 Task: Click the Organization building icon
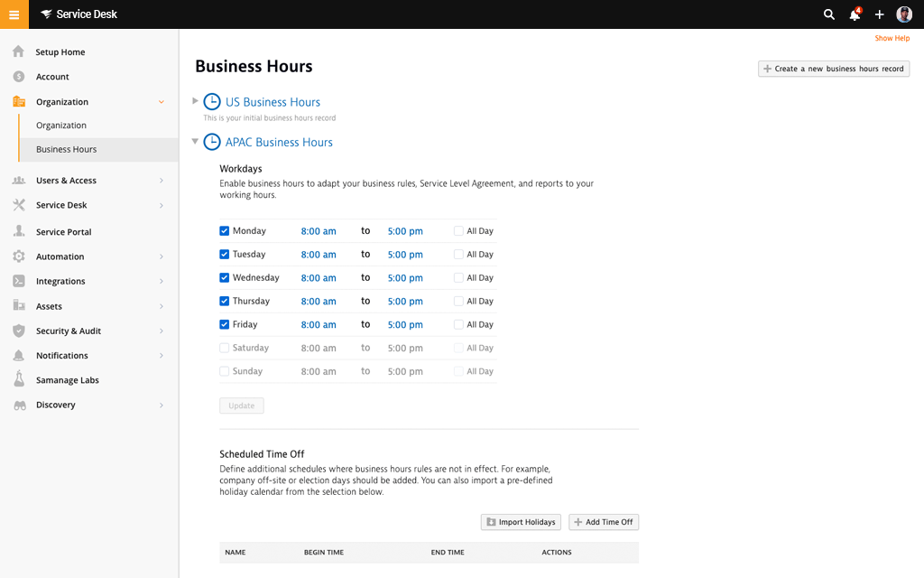coord(19,101)
